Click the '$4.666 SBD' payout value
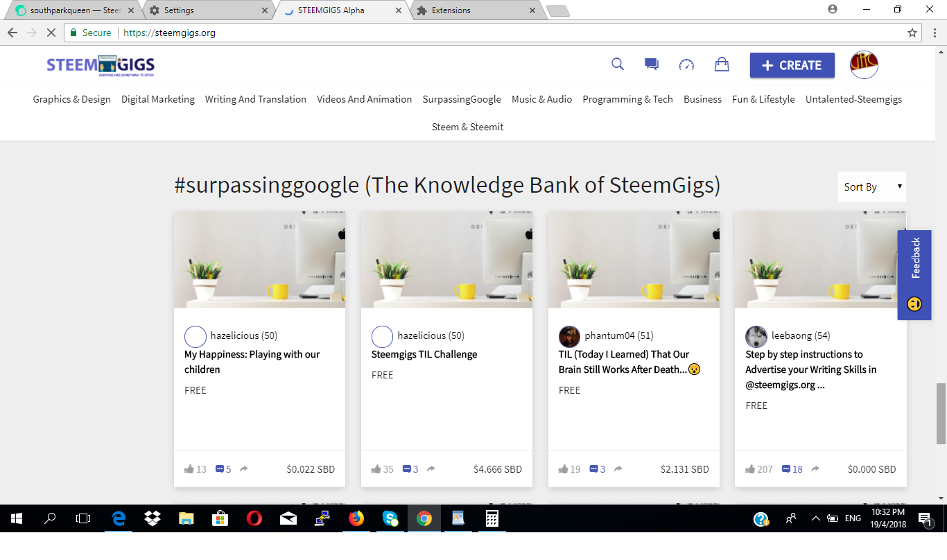 [x=498, y=469]
